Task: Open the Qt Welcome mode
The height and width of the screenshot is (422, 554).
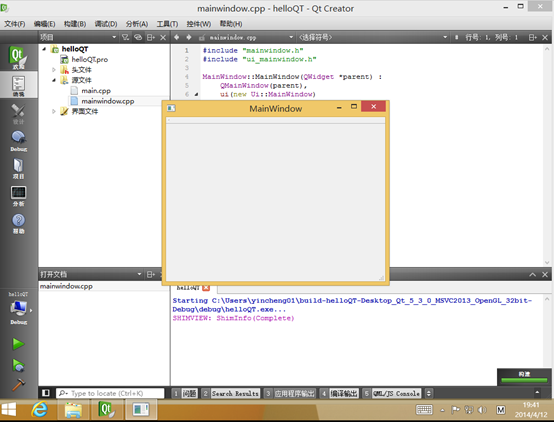Action: coord(18,58)
